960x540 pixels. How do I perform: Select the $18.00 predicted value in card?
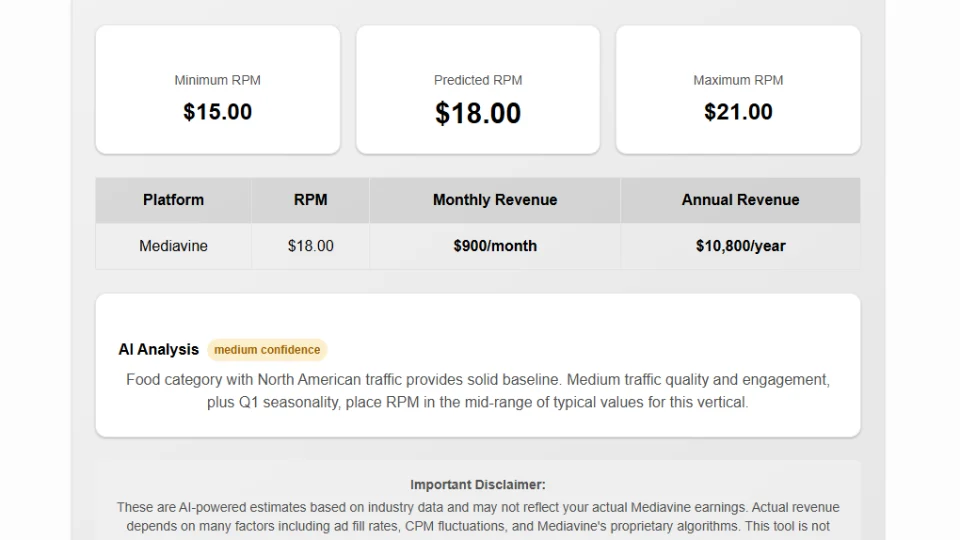[x=478, y=113]
